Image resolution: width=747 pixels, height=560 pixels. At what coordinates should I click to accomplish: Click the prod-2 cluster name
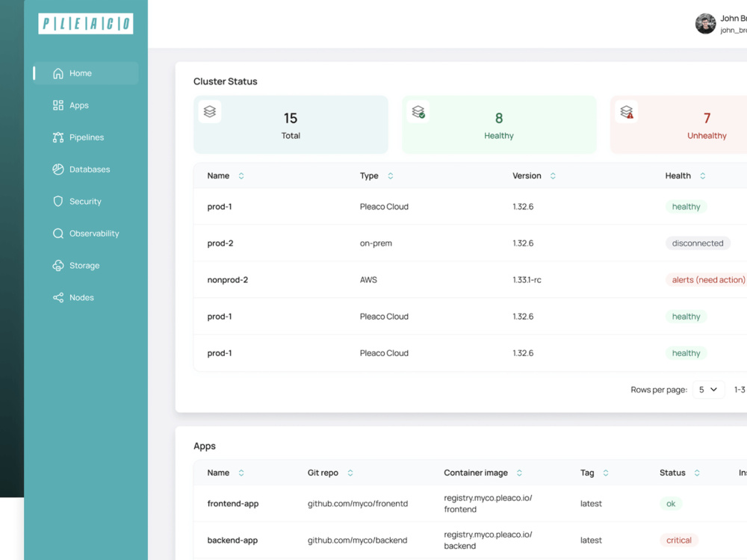coord(220,243)
